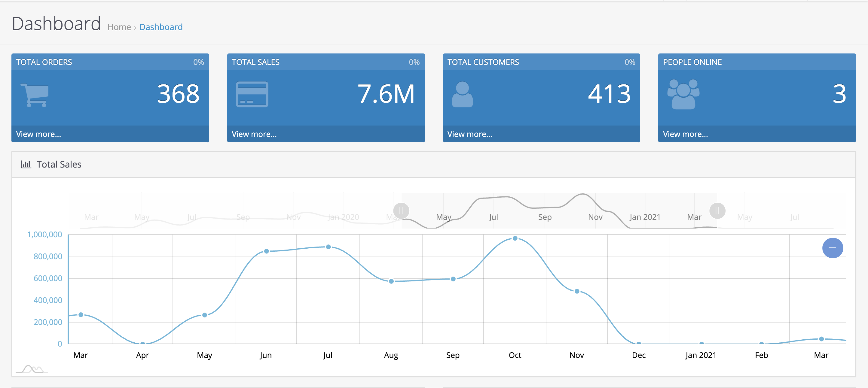The width and height of the screenshot is (868, 388).
Task: Select the June data point on the sales line
Action: [267, 251]
